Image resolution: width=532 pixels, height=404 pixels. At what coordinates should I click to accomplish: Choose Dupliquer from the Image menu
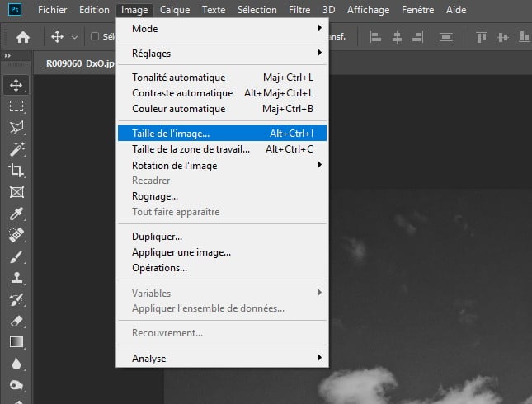[157, 237]
